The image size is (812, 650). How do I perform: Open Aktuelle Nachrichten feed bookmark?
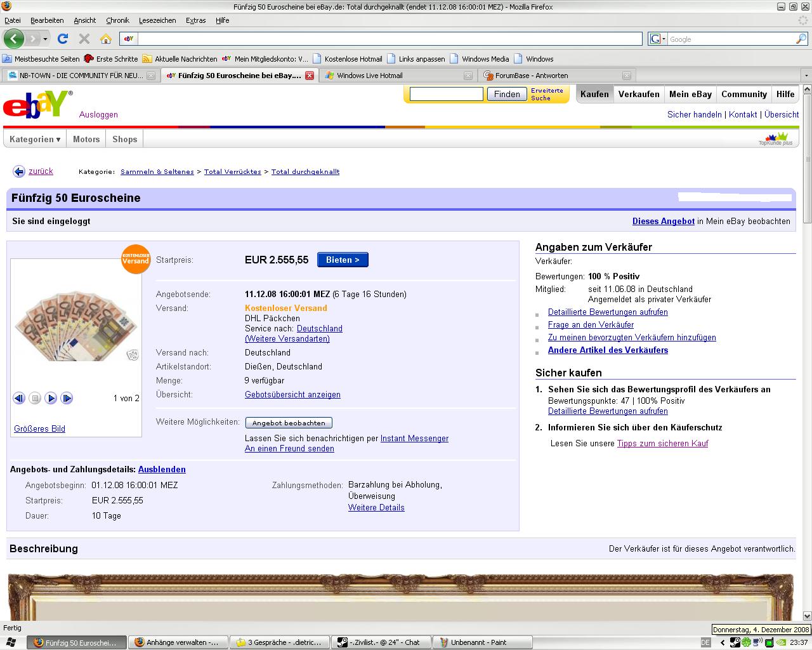coord(180,59)
